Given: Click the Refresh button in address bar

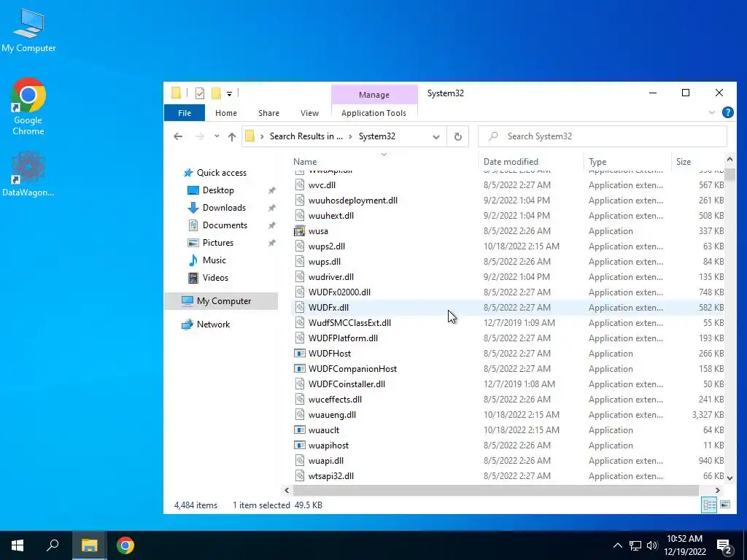Looking at the screenshot, I should pos(458,136).
